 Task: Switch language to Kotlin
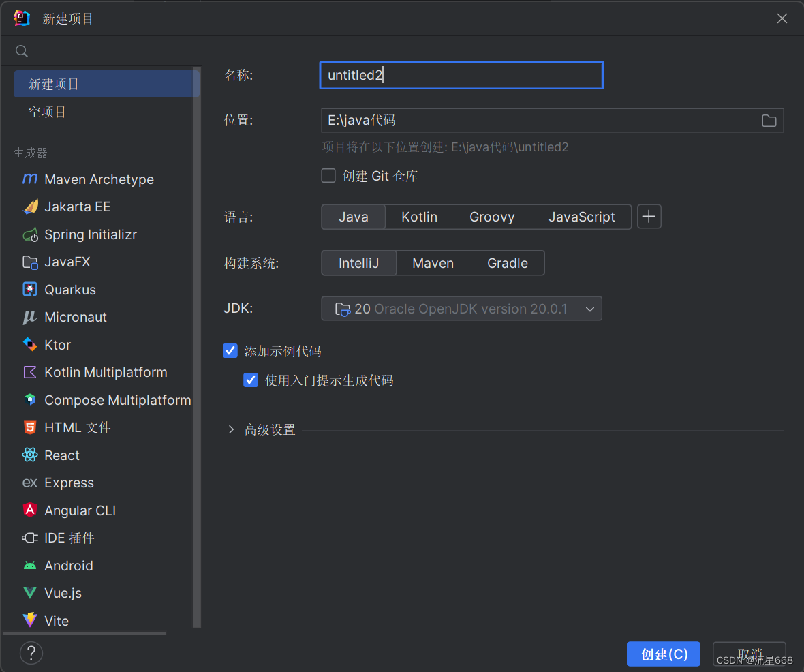(x=418, y=217)
